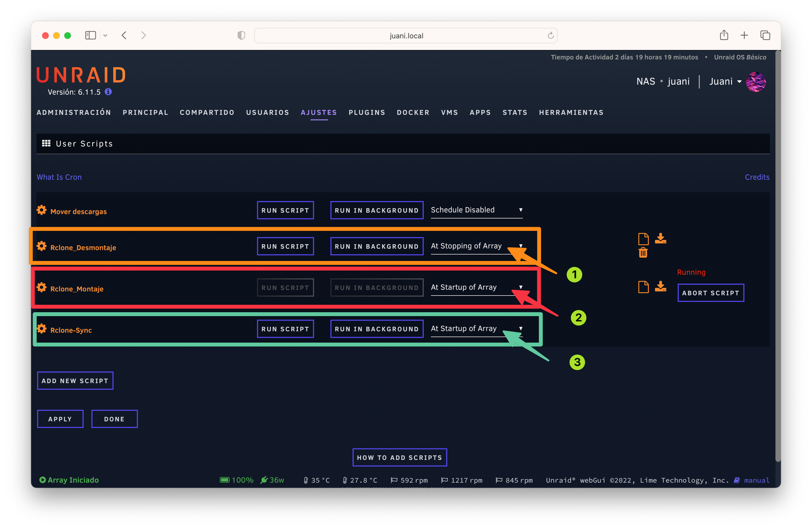This screenshot has width=812, height=529.
Task: Open schedule dropdown for Mover descargas
Action: tap(477, 210)
